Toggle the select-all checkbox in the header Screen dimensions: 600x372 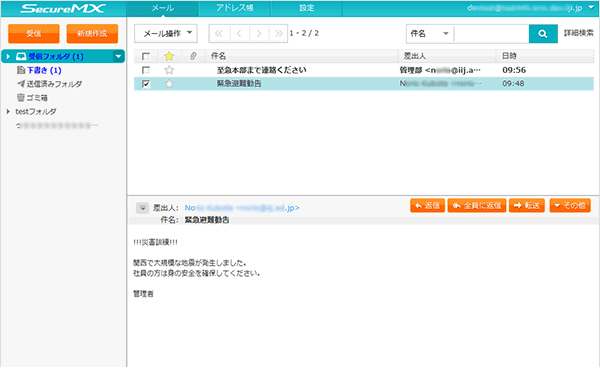click(x=146, y=56)
